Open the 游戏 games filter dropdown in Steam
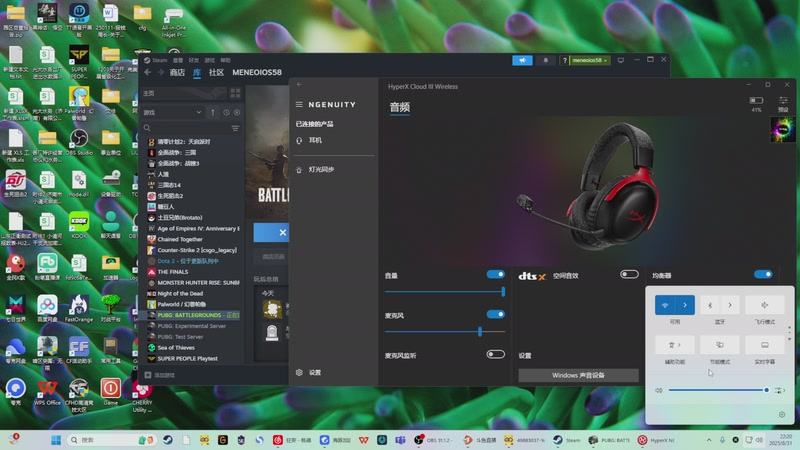The height and width of the screenshot is (450, 800). click(172, 112)
